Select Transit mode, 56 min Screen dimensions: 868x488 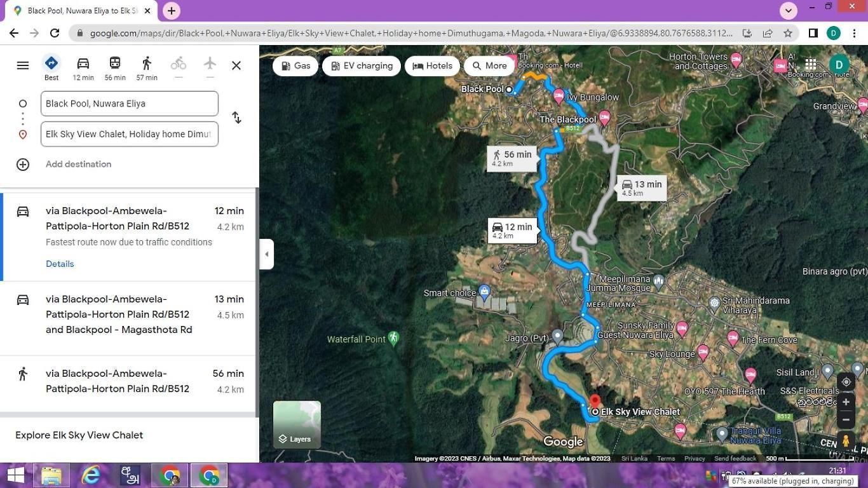point(115,67)
